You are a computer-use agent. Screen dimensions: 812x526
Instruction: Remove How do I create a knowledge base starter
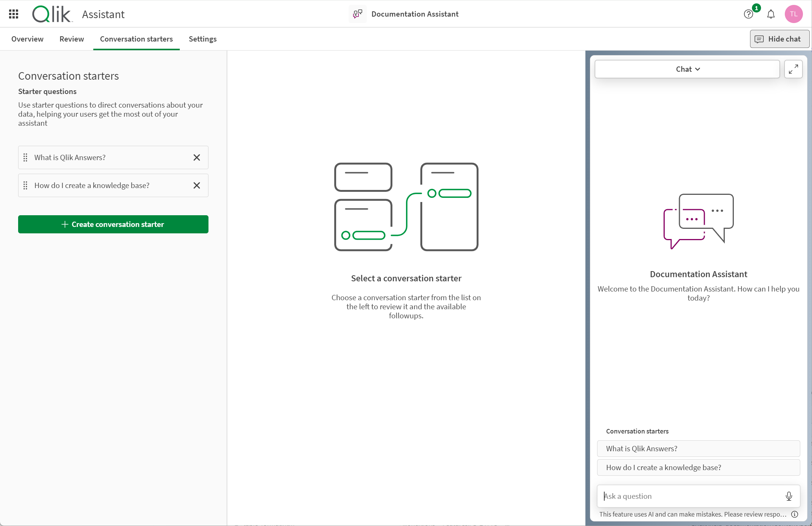[x=196, y=185]
